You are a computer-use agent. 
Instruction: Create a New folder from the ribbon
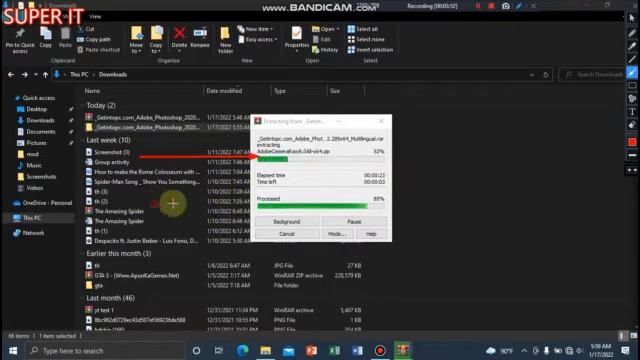[225, 40]
